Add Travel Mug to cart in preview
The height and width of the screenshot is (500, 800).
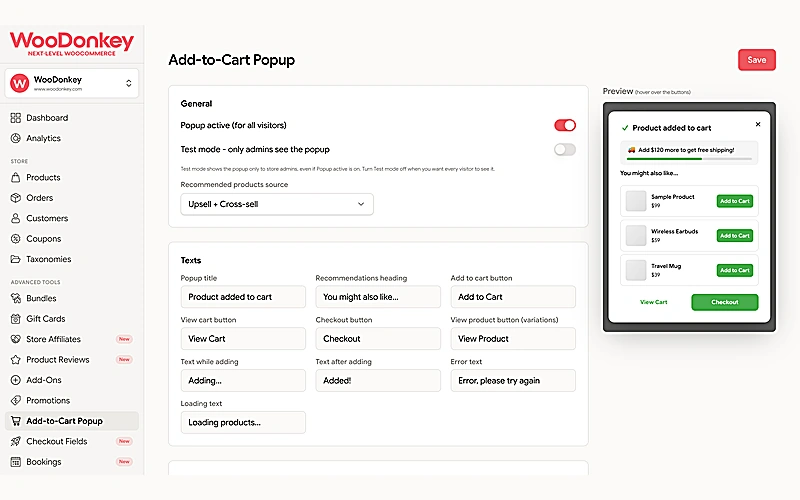tap(735, 270)
